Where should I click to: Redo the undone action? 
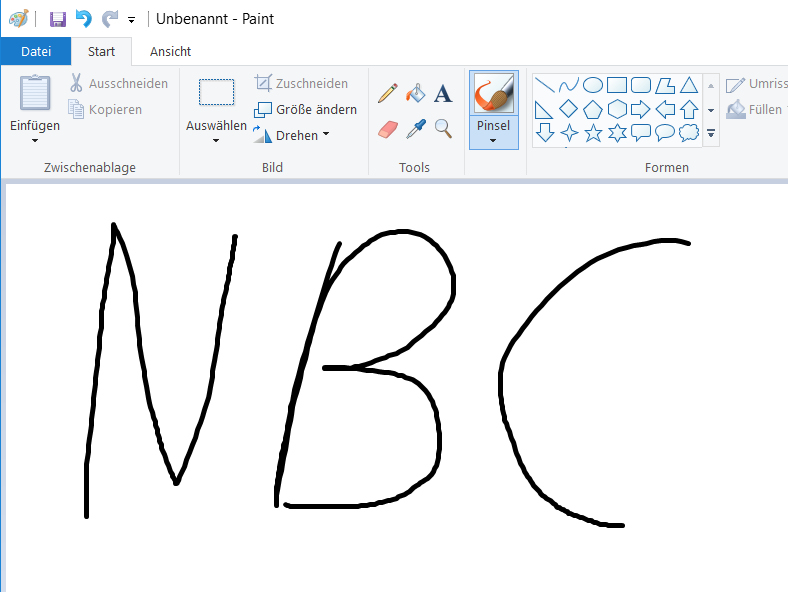(110, 19)
